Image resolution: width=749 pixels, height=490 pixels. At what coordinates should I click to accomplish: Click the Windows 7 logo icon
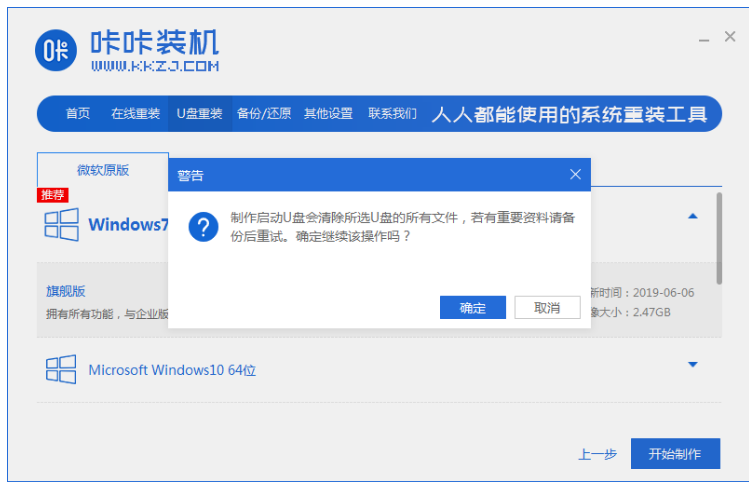pyautogui.click(x=61, y=224)
